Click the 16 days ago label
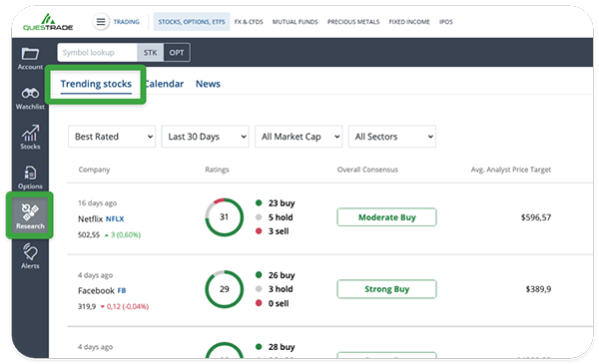Image resolution: width=599 pixels, height=364 pixels. click(98, 203)
